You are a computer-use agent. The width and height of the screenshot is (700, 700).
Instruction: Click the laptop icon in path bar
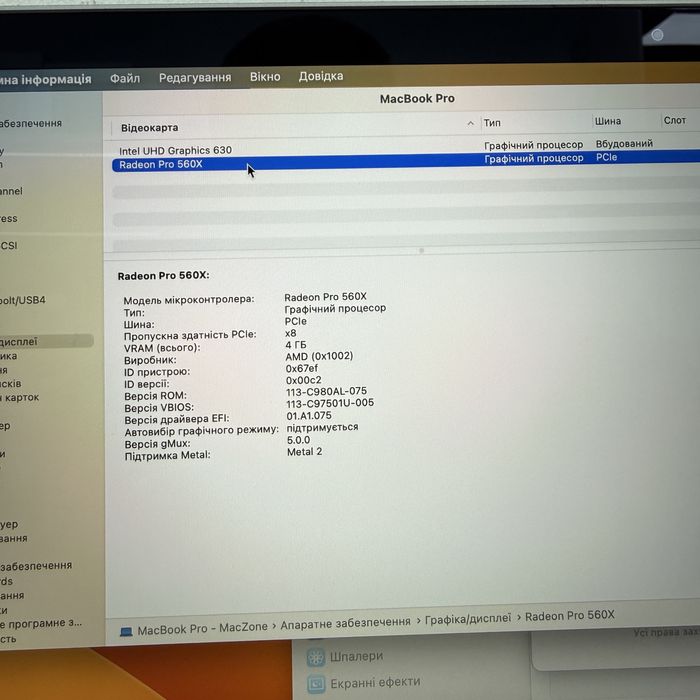pos(126,632)
